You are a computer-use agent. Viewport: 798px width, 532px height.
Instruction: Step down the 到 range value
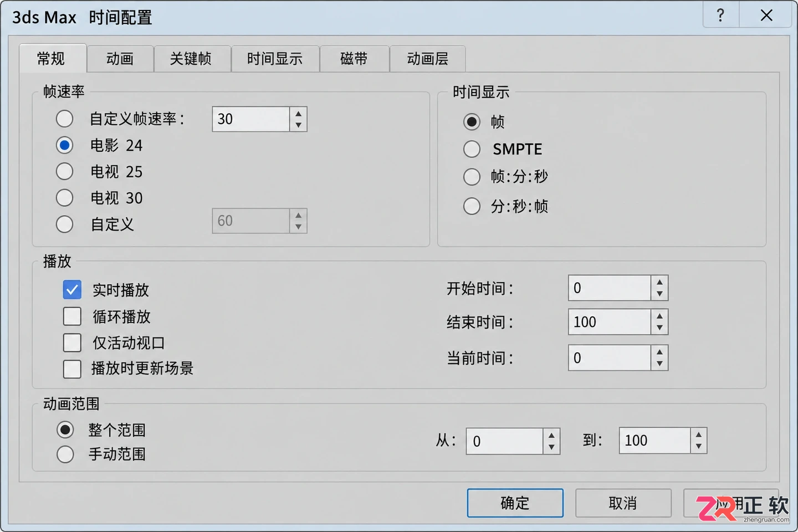[699, 447]
